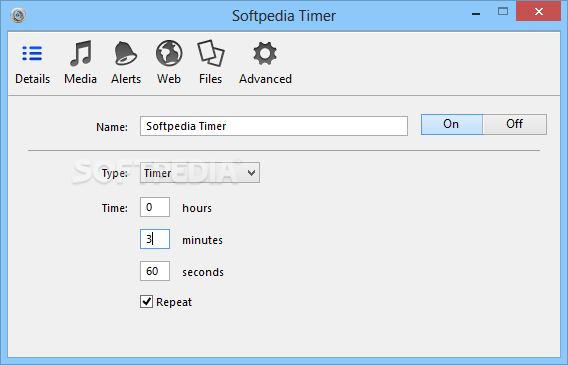Viewport: 568px width, 365px height.
Task: Open the Media music note icon
Action: 80,54
